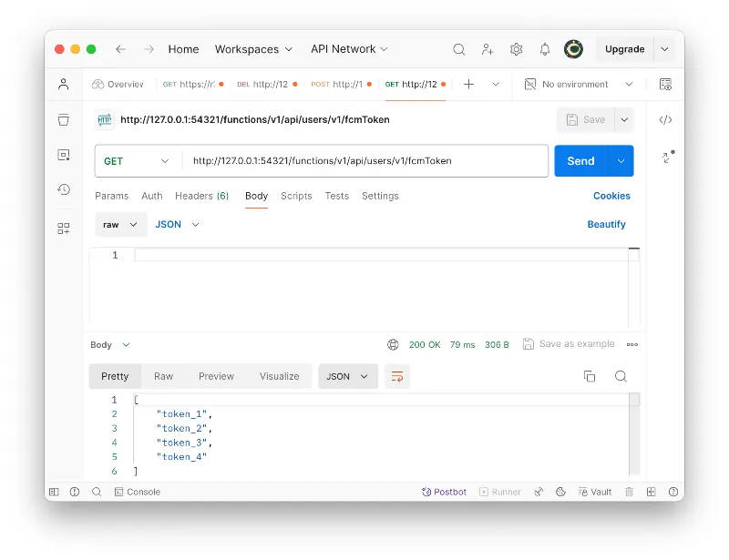Open the status bar alert icon

75,492
